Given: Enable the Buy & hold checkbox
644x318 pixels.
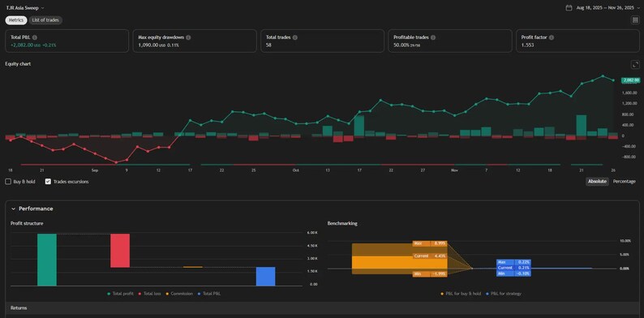Looking at the screenshot, I should pos(8,182).
